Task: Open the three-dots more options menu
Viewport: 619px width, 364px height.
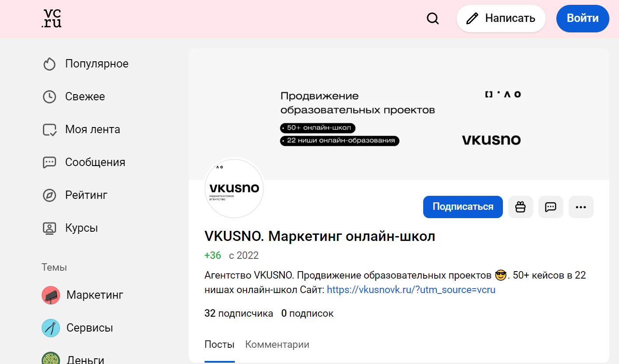Action: coord(581,207)
